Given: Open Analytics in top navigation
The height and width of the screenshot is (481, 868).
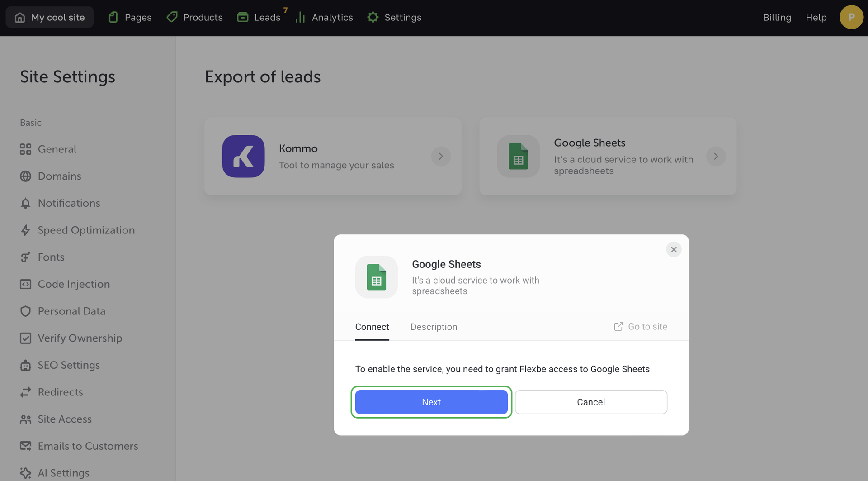Looking at the screenshot, I should pyautogui.click(x=324, y=17).
